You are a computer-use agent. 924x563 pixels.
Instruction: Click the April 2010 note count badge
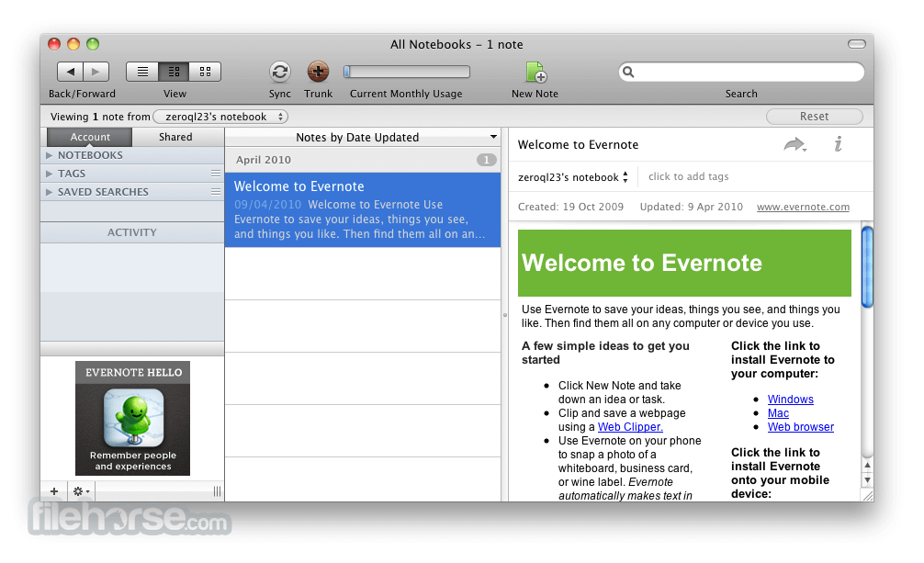[x=486, y=160]
